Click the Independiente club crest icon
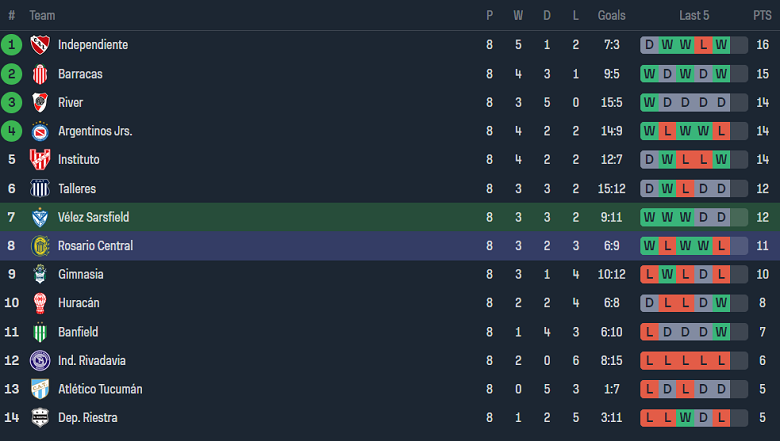Screen dimensions: 780x441 [40, 45]
